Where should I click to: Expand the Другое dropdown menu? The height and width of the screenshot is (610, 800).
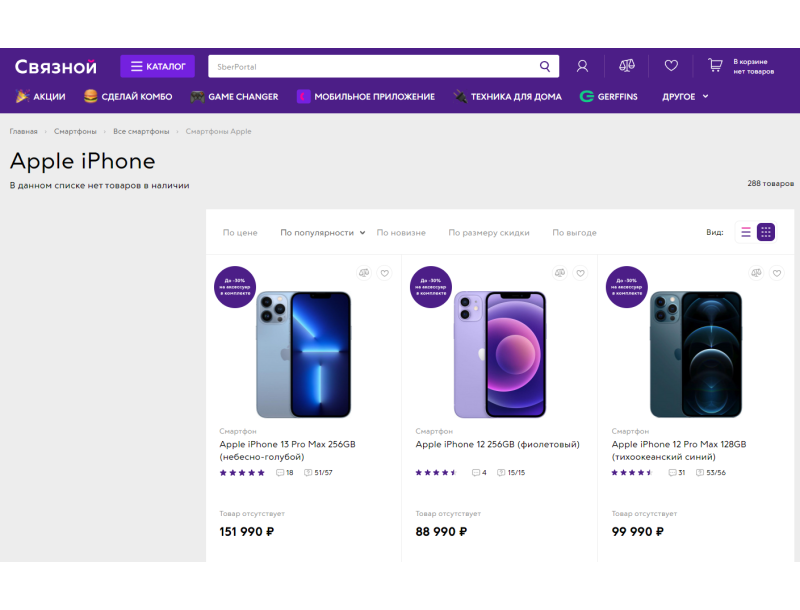[x=686, y=97]
